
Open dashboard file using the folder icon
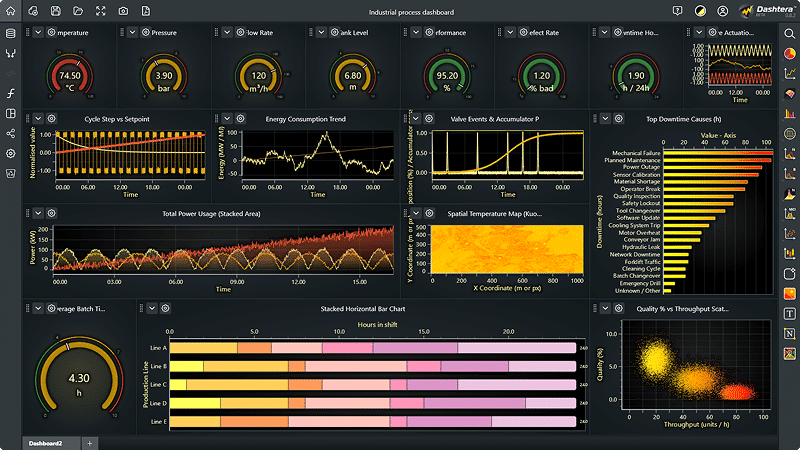click(78, 11)
